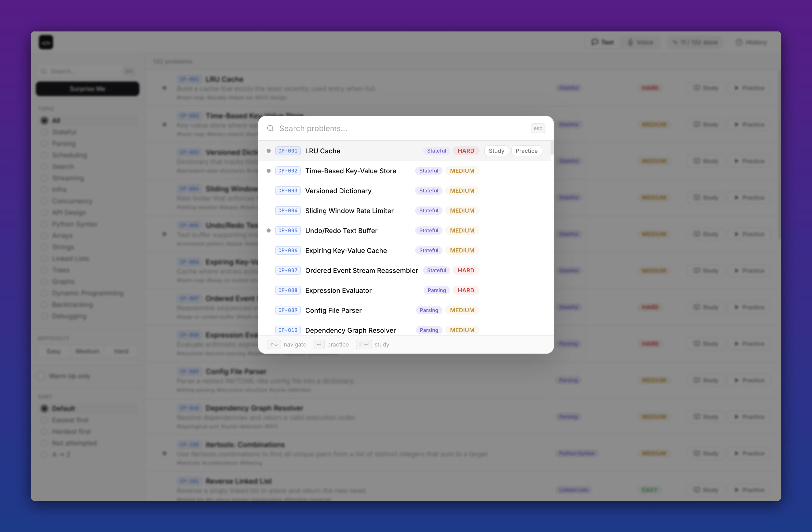The image size is (812, 532).
Task: Click the CP-004 problem ID badge
Action: coord(288,211)
